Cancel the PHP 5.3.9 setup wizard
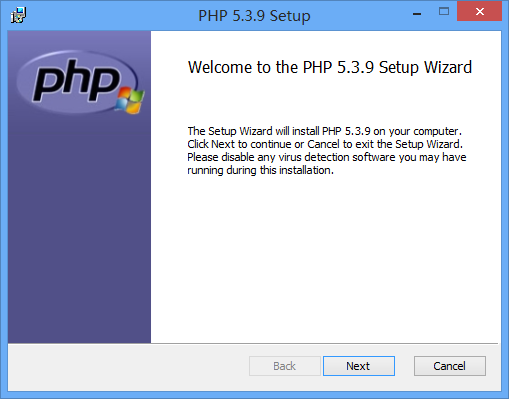The height and width of the screenshot is (399, 509). tap(450, 366)
